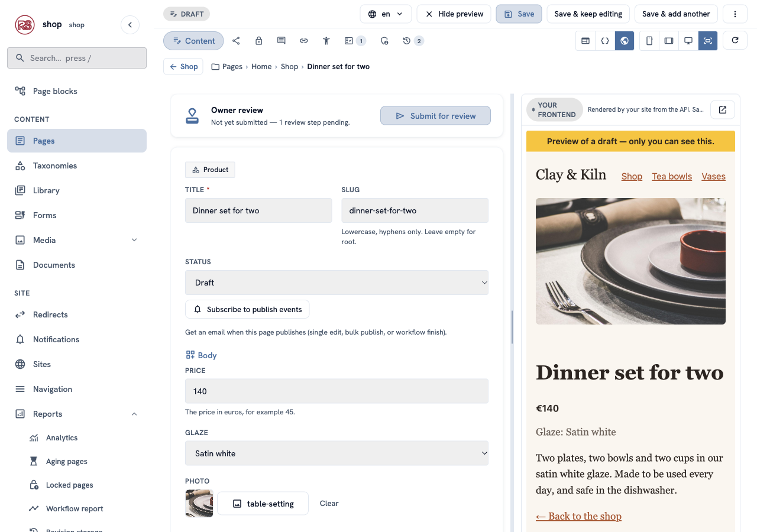This screenshot has width=757, height=532.
Task: Open the lock icon tab
Action: click(259, 41)
